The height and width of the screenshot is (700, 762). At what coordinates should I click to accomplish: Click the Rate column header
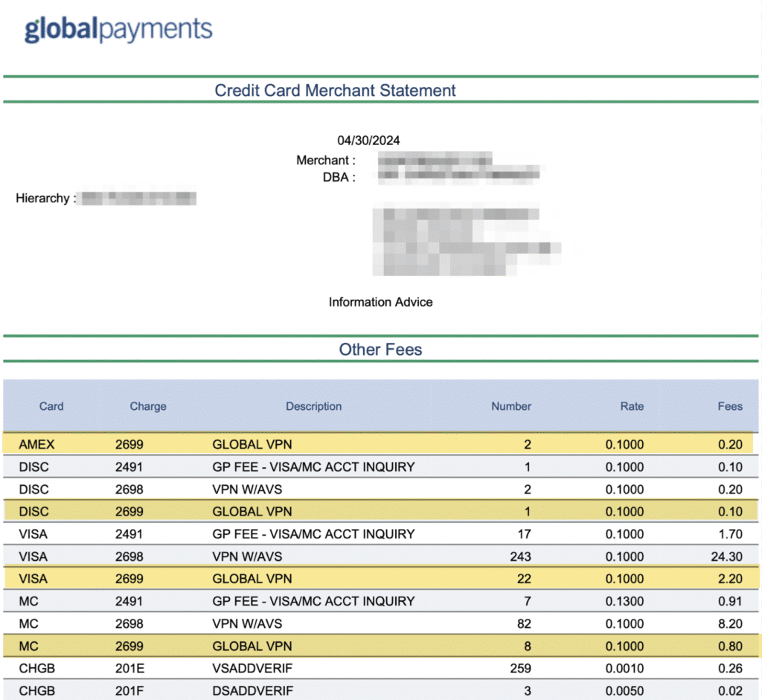[x=632, y=406]
